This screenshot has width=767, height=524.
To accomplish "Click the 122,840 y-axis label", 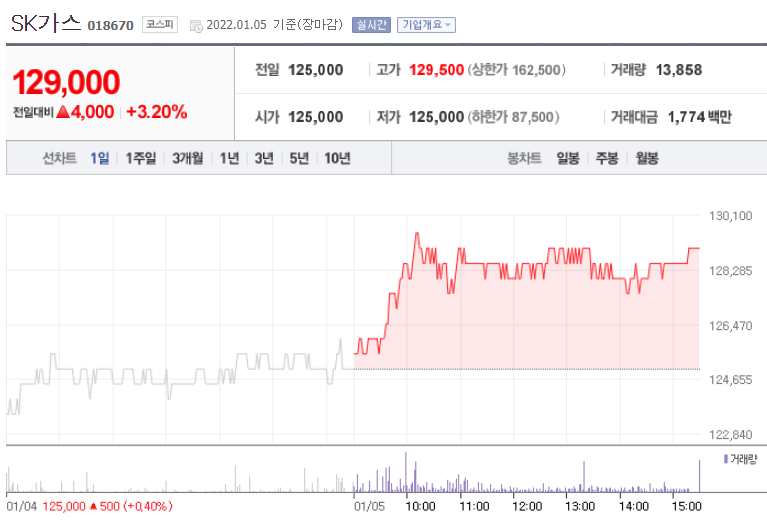I will (x=730, y=434).
